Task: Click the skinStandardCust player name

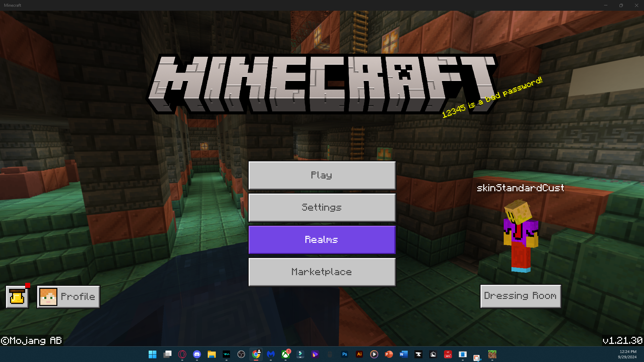Action: (x=521, y=188)
